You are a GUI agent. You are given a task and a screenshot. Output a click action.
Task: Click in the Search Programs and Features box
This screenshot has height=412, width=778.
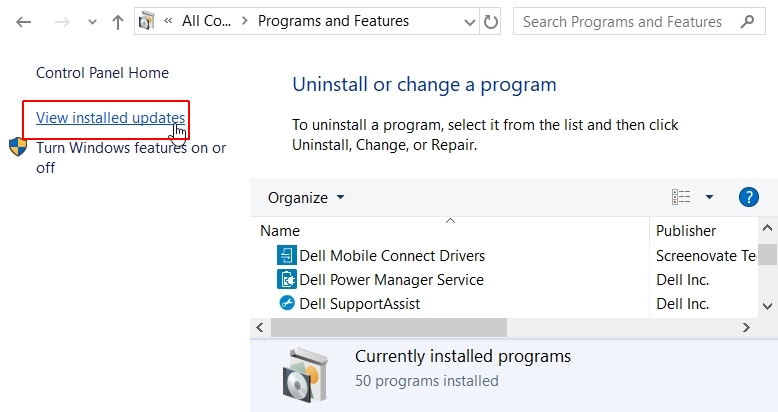(625, 21)
